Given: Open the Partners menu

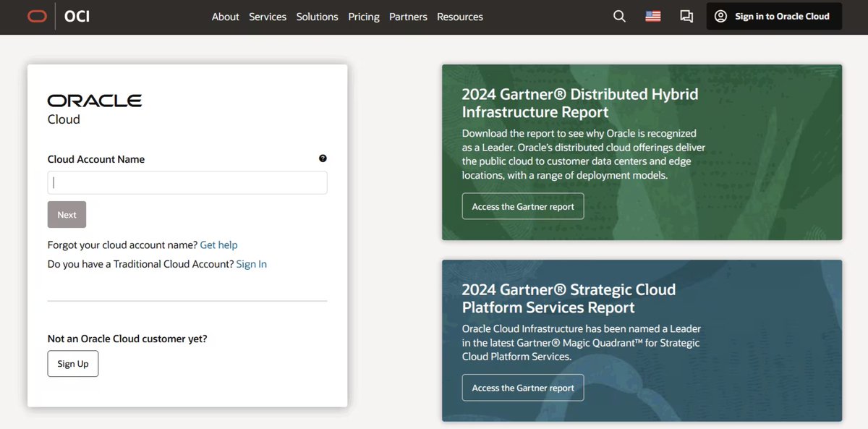Looking at the screenshot, I should (408, 17).
